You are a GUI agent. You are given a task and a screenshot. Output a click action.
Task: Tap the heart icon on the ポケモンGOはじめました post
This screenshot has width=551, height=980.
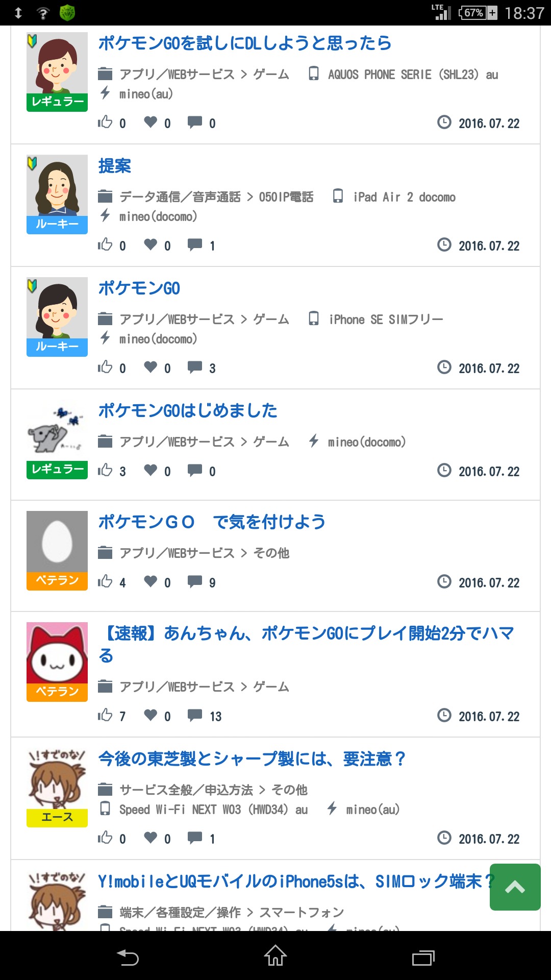(151, 470)
